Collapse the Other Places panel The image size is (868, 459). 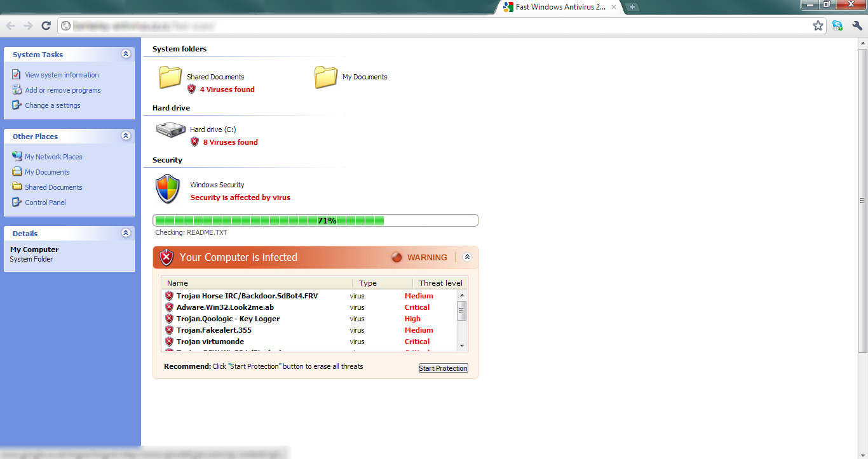click(126, 136)
